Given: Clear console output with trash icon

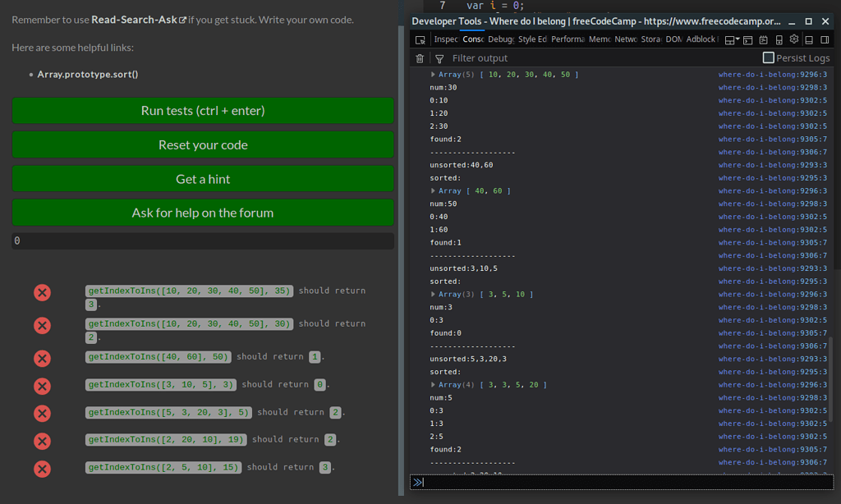Looking at the screenshot, I should point(420,57).
